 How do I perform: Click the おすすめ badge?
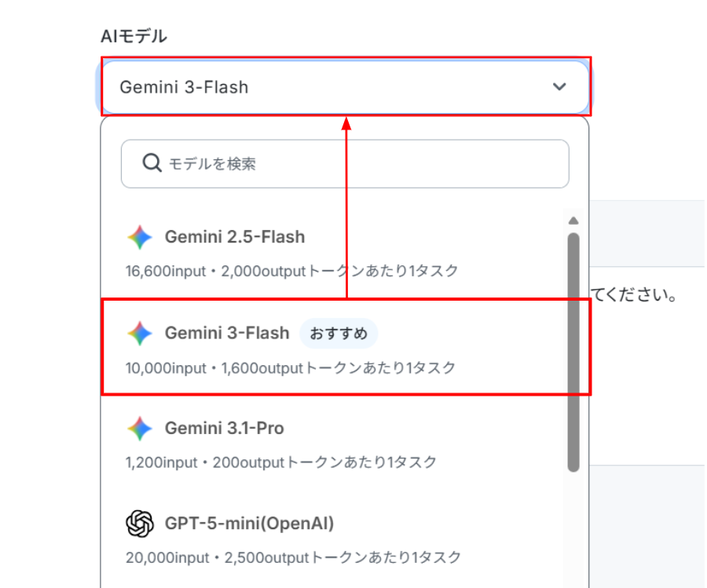(x=339, y=334)
